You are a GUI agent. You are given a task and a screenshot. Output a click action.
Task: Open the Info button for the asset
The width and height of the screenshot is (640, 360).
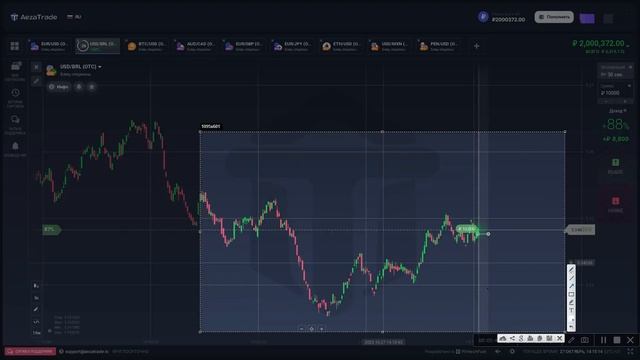pyautogui.click(x=59, y=87)
